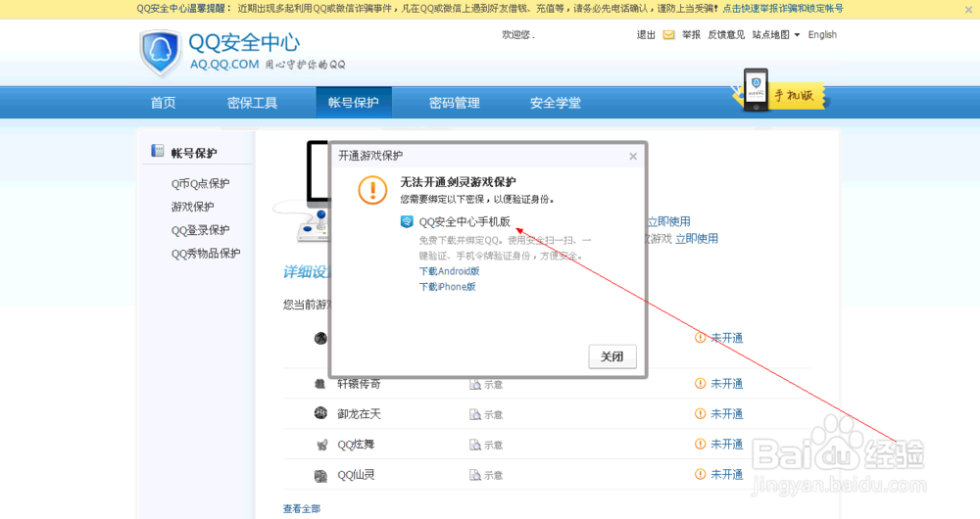Click 未开通 link for 轩辕传奇
Image resolution: width=980 pixels, height=519 pixels.
727,384
